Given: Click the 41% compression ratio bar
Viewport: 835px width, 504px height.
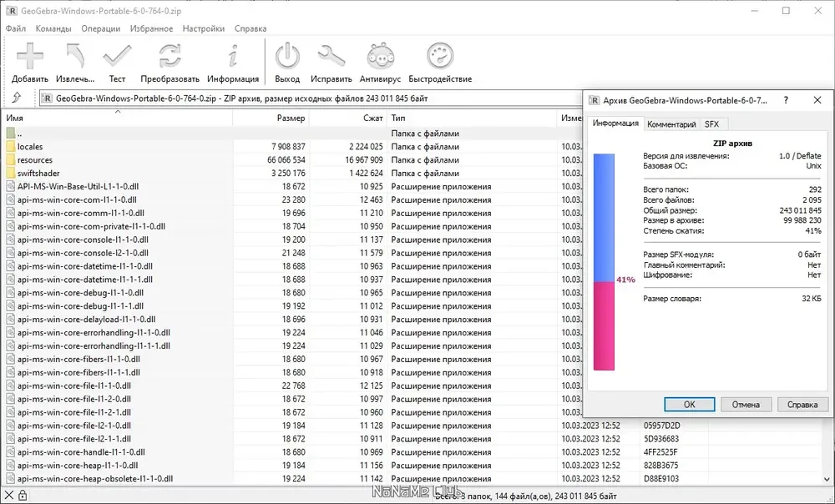Looking at the screenshot, I should pyautogui.click(x=604, y=262).
